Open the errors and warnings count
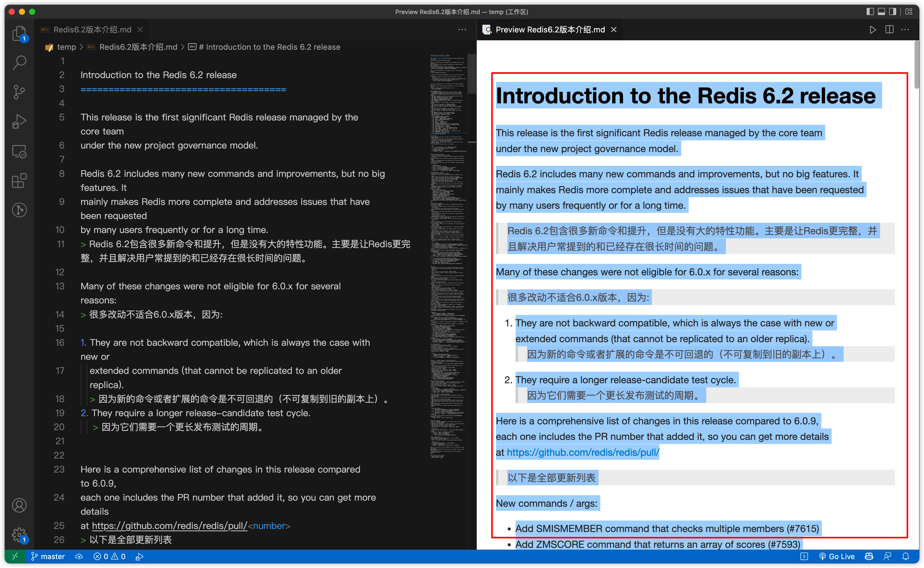The height and width of the screenshot is (568, 924). point(109,556)
